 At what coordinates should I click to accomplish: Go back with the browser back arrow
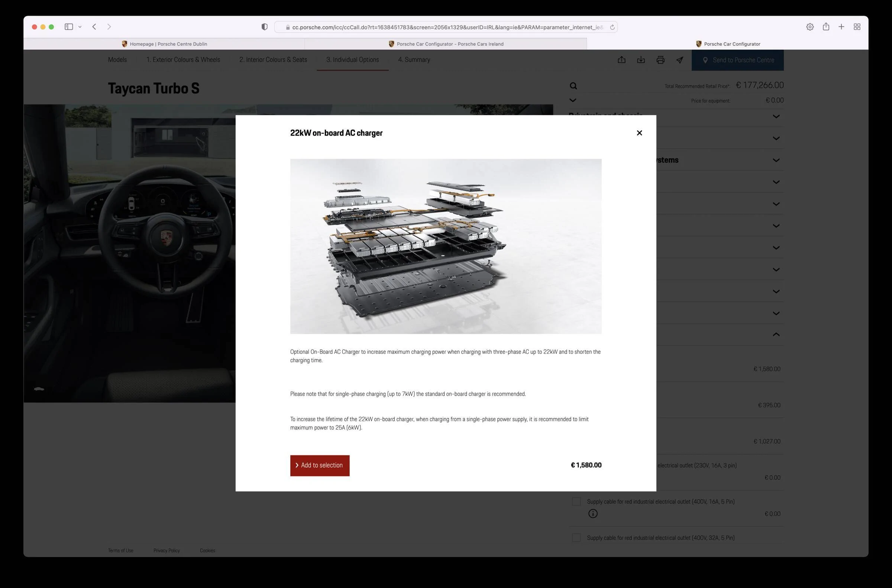coord(94,27)
